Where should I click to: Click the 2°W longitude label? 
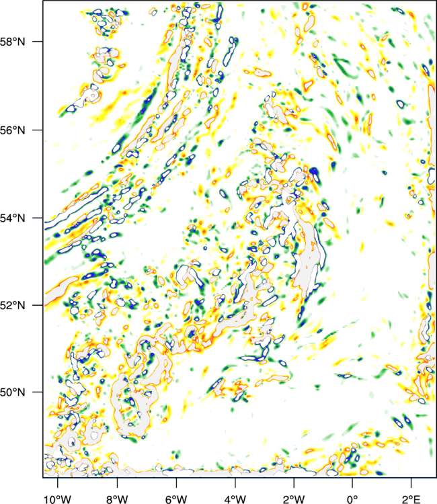tap(294, 499)
